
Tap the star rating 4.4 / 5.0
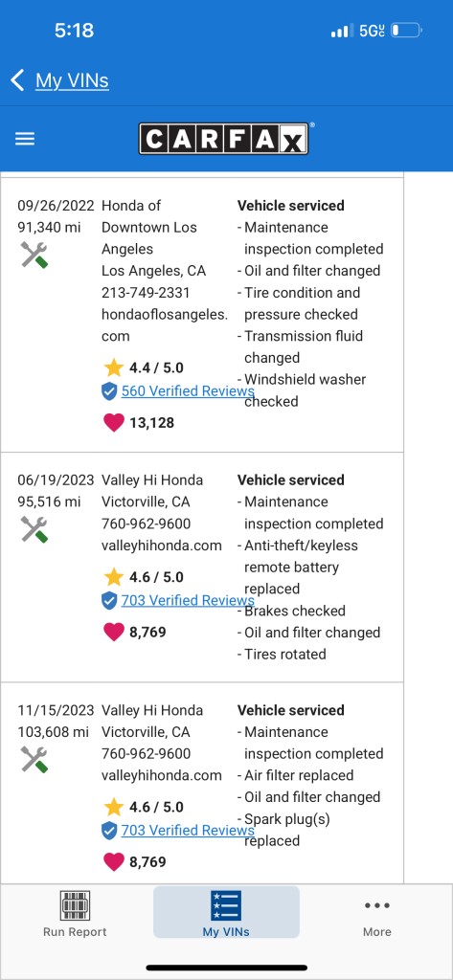point(144,368)
